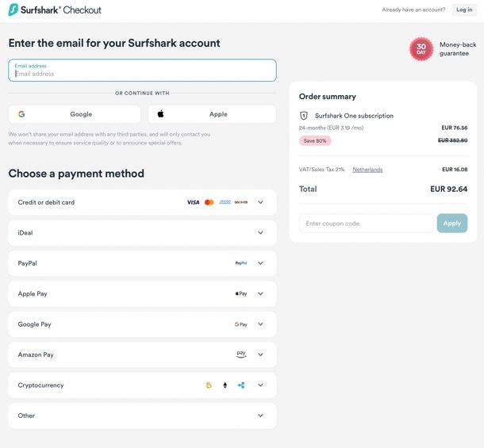
Task: Select the Cryptocurrency label
Action: pos(40,385)
